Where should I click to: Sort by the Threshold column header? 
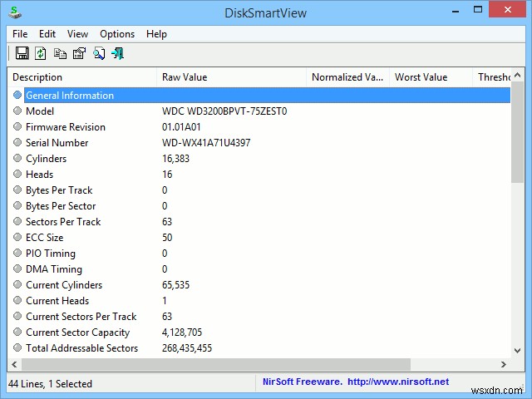(491, 77)
